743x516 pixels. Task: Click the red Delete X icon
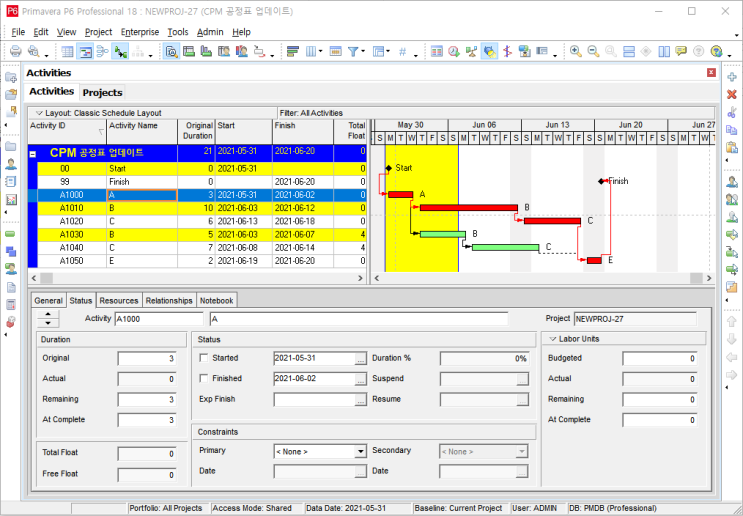click(732, 94)
